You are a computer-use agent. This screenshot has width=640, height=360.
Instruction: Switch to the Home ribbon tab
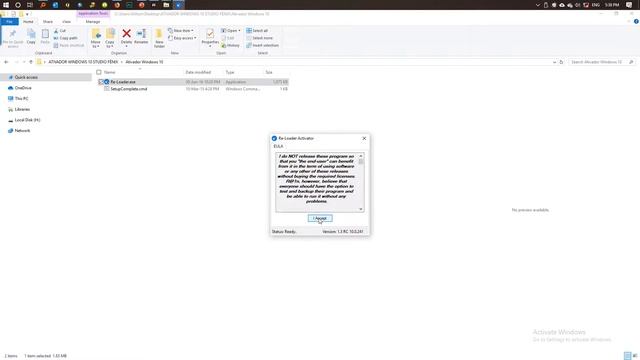click(28, 22)
